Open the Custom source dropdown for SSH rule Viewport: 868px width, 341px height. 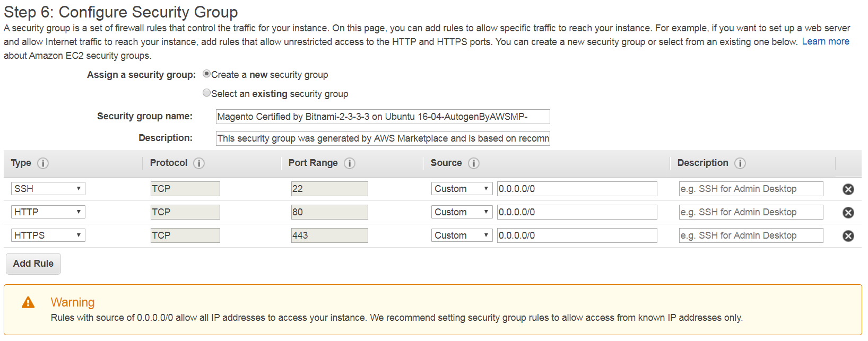[x=462, y=189]
